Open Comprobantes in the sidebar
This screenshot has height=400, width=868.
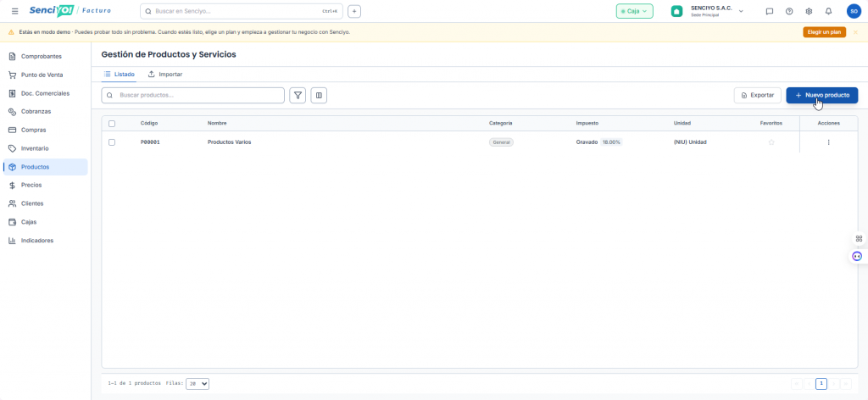[46, 57]
